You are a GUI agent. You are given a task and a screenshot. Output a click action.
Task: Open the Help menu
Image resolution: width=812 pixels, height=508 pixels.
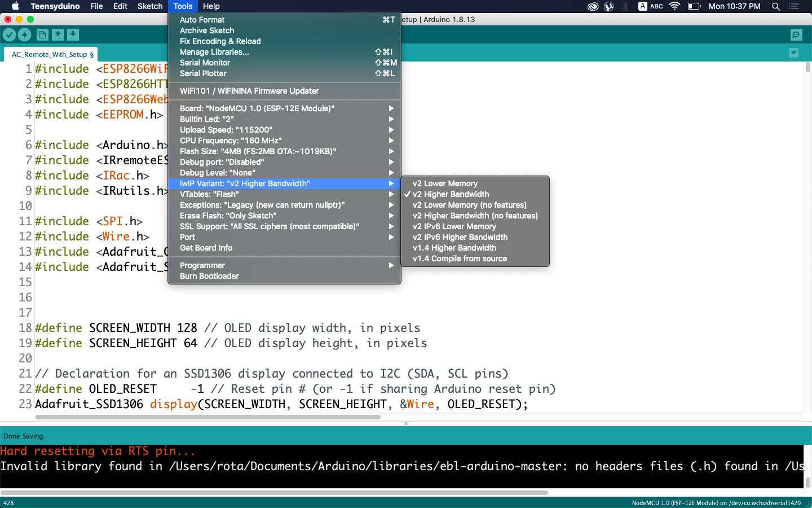(x=211, y=6)
